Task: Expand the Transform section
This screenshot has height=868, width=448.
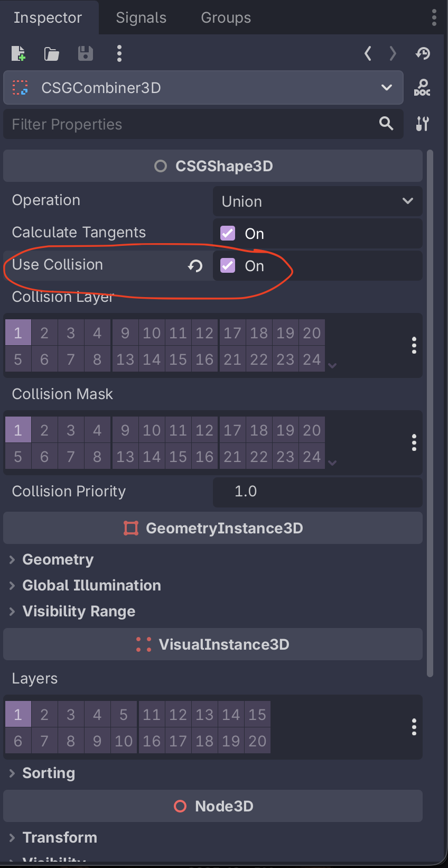Action: point(60,837)
